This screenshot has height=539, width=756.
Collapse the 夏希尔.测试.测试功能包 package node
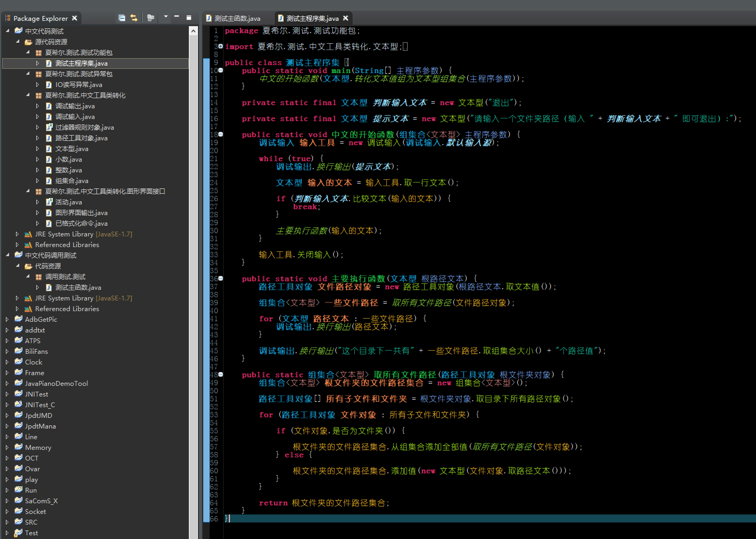coord(28,52)
